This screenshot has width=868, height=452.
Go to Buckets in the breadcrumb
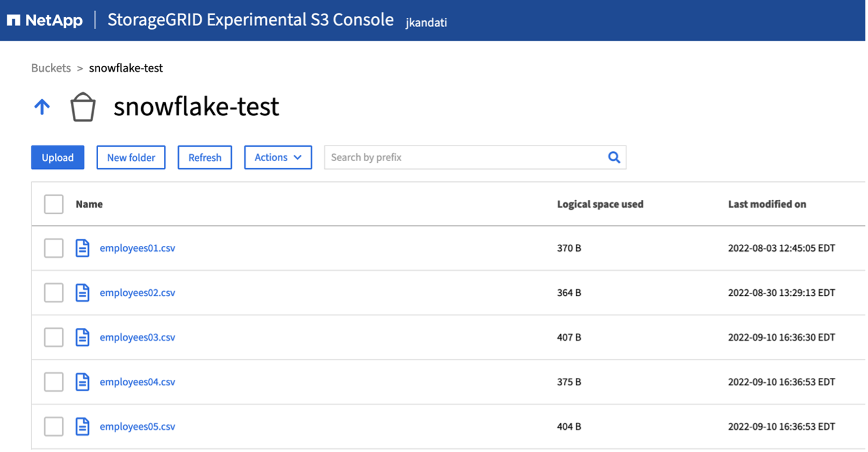51,68
